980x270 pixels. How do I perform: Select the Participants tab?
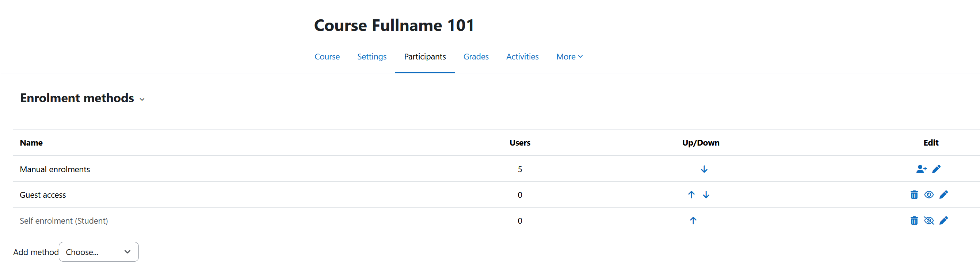coord(424,57)
